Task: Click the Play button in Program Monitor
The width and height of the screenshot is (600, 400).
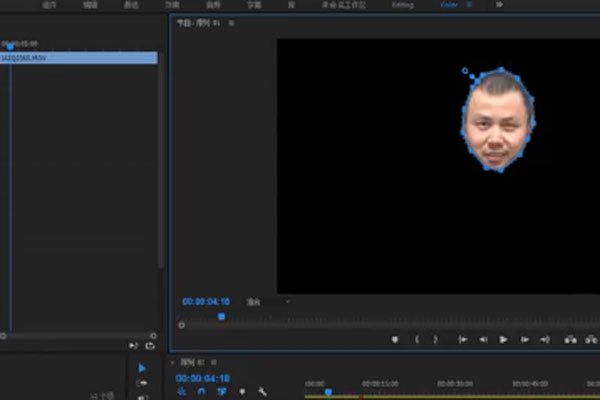Action: pos(503,340)
